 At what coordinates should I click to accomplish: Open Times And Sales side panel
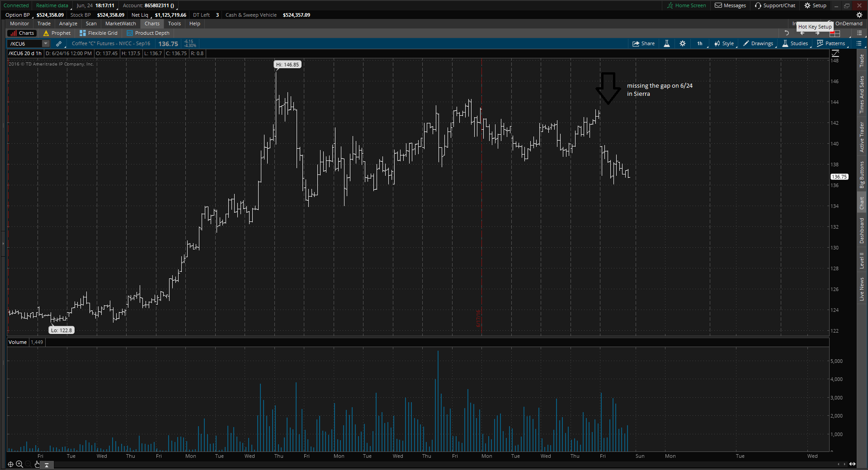coord(862,94)
